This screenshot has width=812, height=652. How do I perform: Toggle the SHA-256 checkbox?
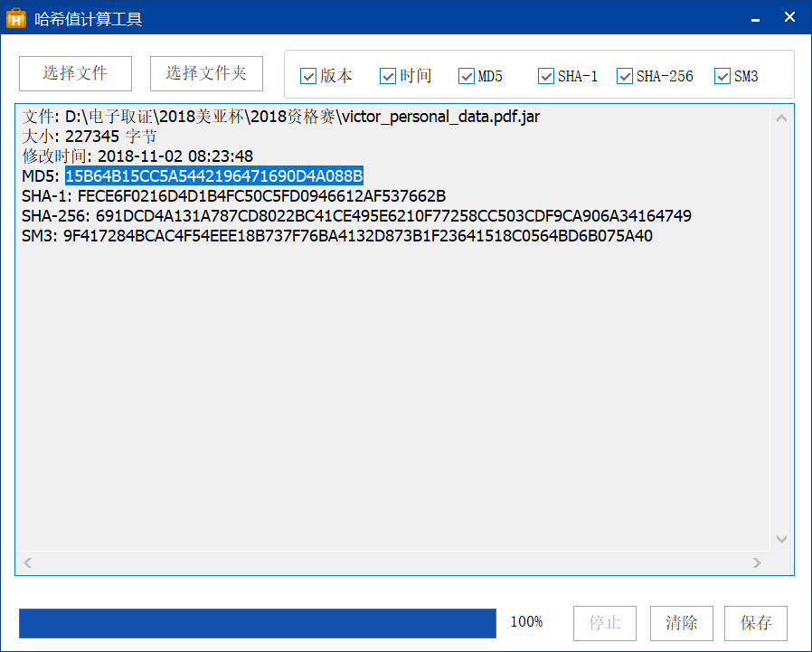click(625, 76)
